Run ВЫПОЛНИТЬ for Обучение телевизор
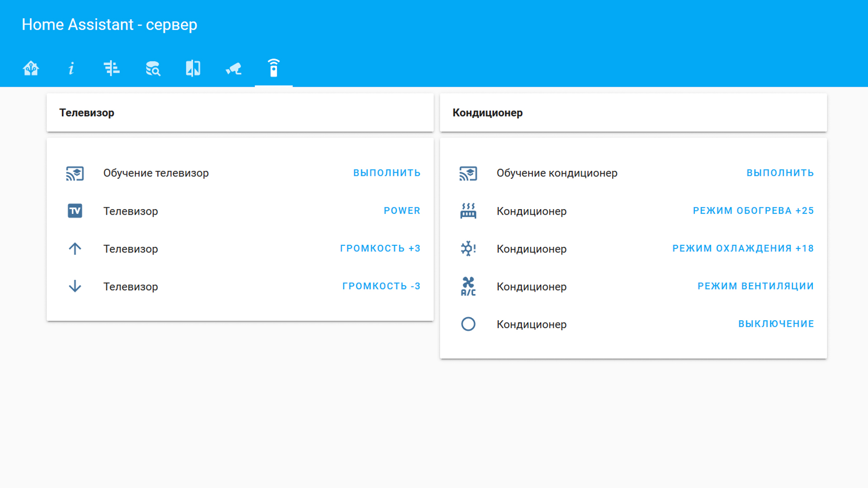This screenshot has height=488, width=868. pos(387,173)
